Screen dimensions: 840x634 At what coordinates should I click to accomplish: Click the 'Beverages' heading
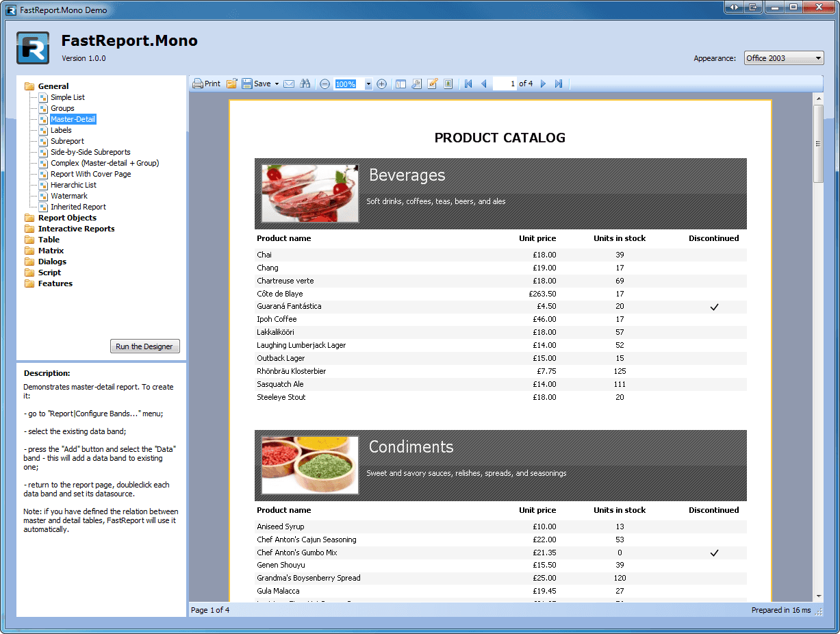point(407,175)
